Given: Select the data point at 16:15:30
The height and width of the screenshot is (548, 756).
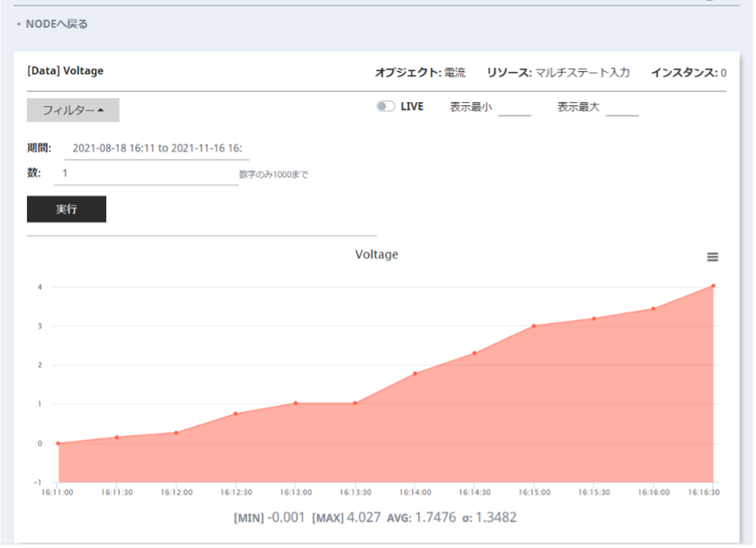Looking at the screenshot, I should [x=593, y=319].
